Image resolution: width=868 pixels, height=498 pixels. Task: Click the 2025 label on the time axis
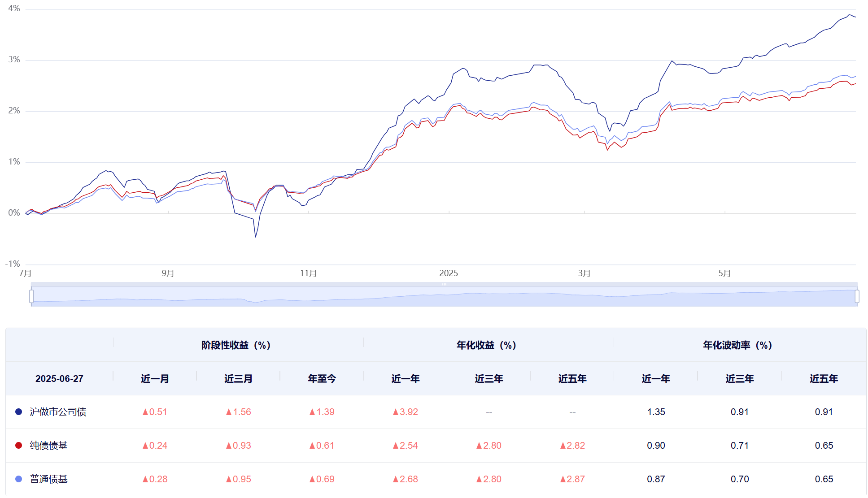pos(449,273)
